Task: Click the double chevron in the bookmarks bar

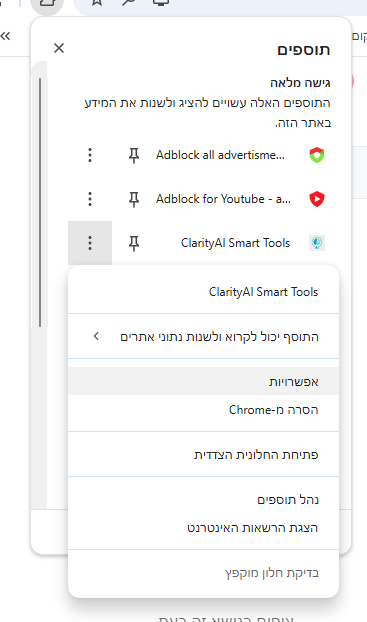Action: 5,36
